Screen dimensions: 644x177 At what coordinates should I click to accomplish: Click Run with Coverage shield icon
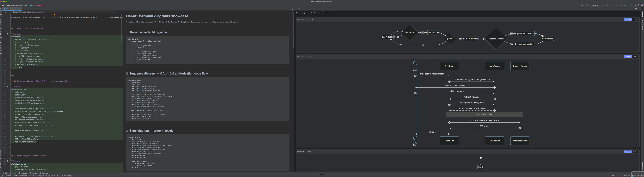click(x=611, y=5)
